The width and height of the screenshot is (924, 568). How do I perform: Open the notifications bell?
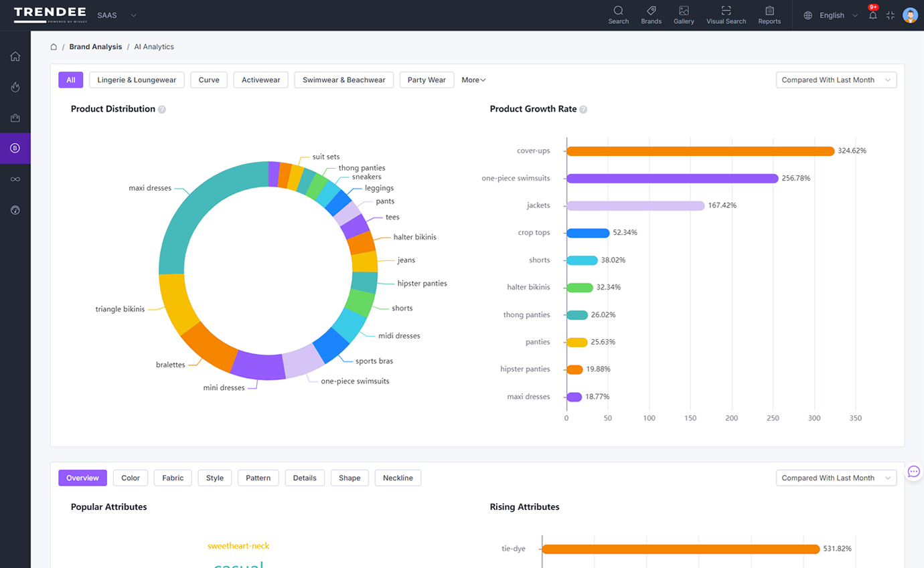(x=873, y=15)
